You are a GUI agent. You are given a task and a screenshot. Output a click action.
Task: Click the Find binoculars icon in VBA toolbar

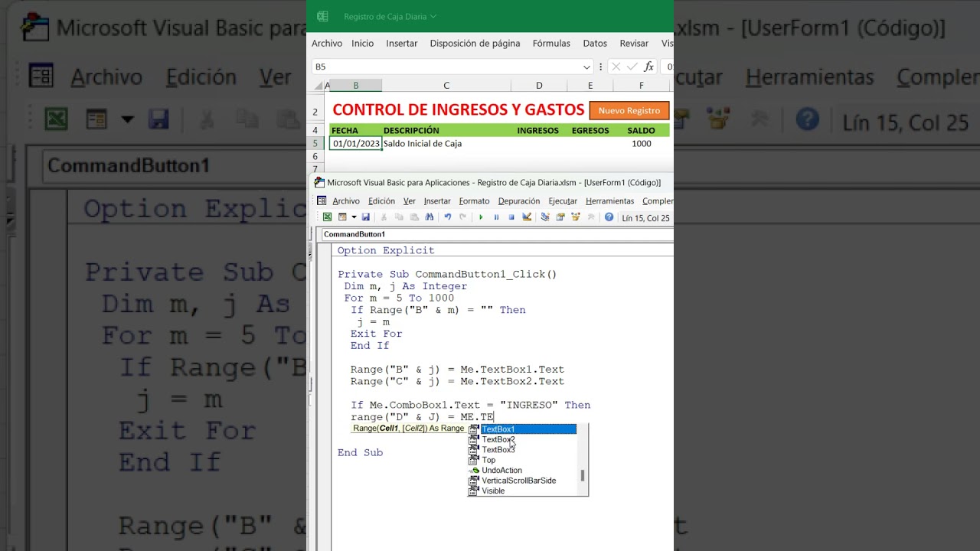[x=430, y=217]
